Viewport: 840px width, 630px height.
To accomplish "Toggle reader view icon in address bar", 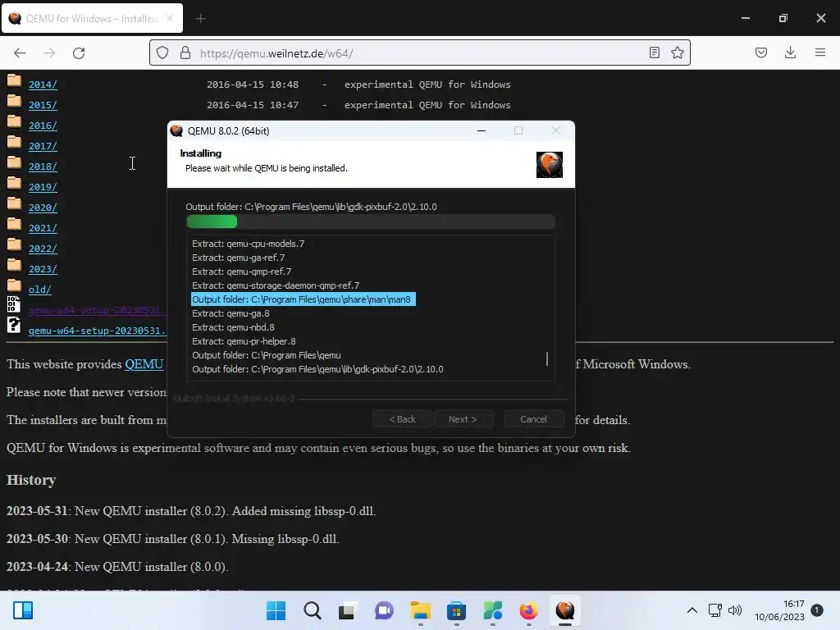I will pyautogui.click(x=654, y=52).
